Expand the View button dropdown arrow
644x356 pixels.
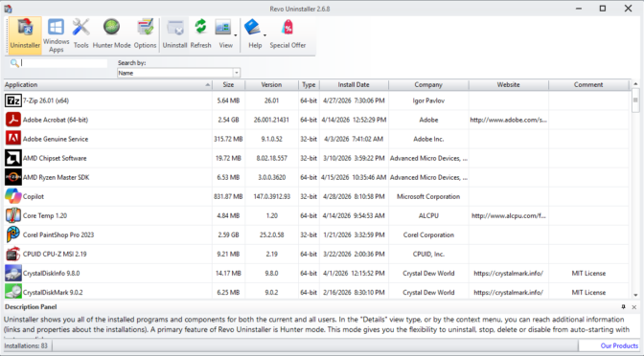click(236, 35)
